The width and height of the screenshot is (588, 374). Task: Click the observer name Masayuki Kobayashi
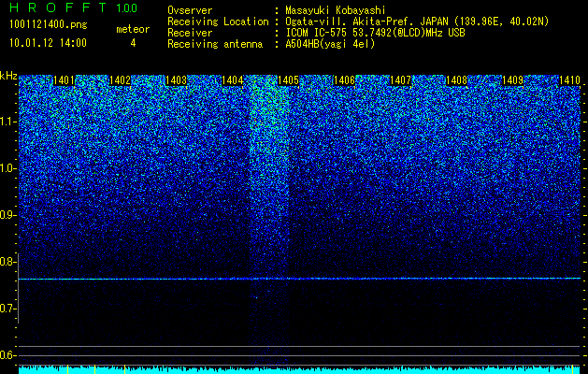pyautogui.click(x=336, y=10)
